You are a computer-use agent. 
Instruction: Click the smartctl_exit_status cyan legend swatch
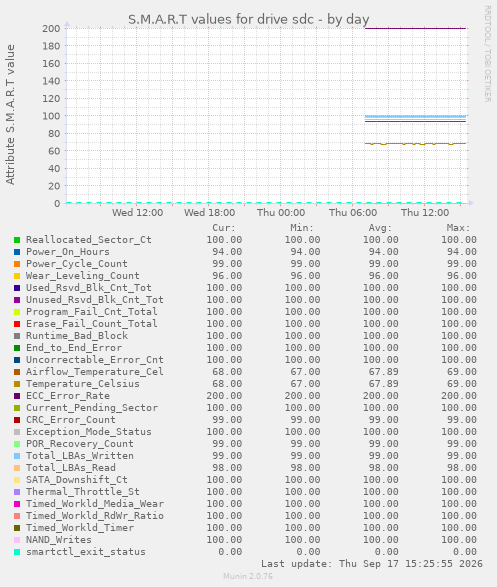(x=17, y=552)
